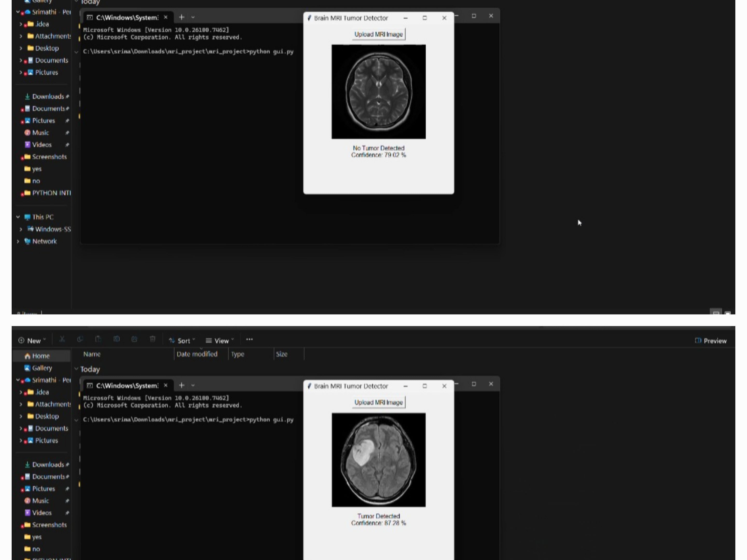This screenshot has width=747, height=560.
Task: Click the Date modified column header
Action: pyautogui.click(x=197, y=354)
